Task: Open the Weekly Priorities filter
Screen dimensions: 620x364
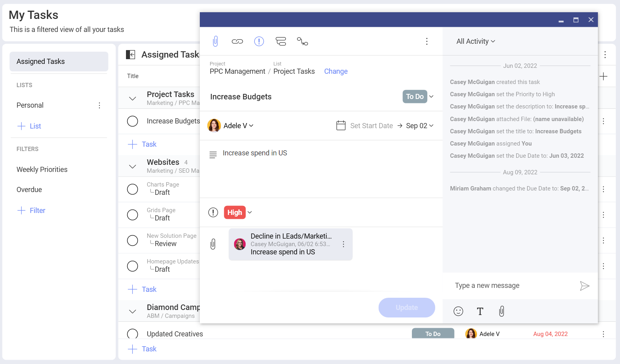Action: click(42, 170)
